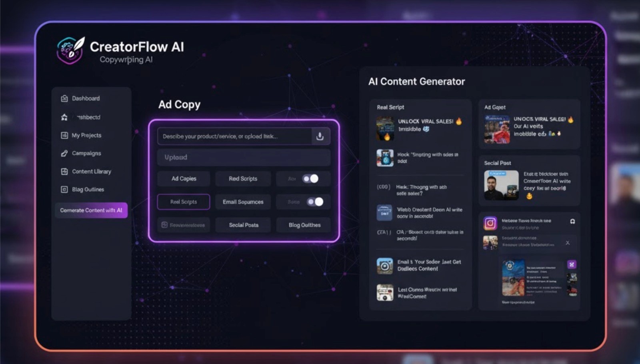The height and width of the screenshot is (364, 640).
Task: Click the Campaigns pencil icon
Action: coord(64,153)
